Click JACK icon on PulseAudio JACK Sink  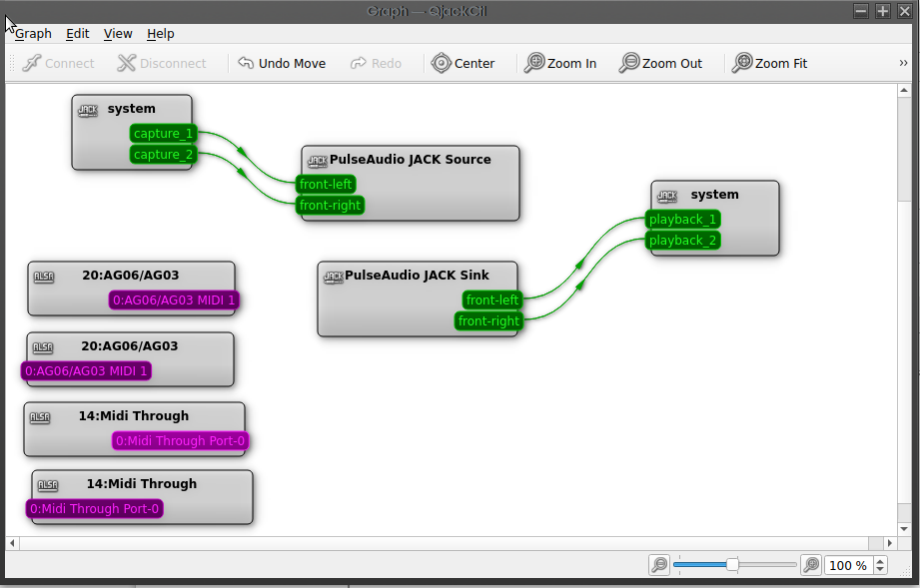334,277
